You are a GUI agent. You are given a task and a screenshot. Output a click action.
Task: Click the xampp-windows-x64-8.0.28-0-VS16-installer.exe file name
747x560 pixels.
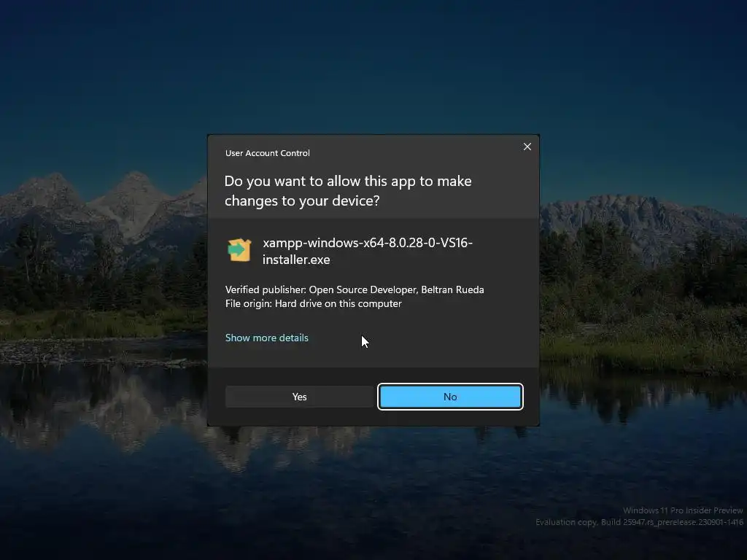pos(368,251)
